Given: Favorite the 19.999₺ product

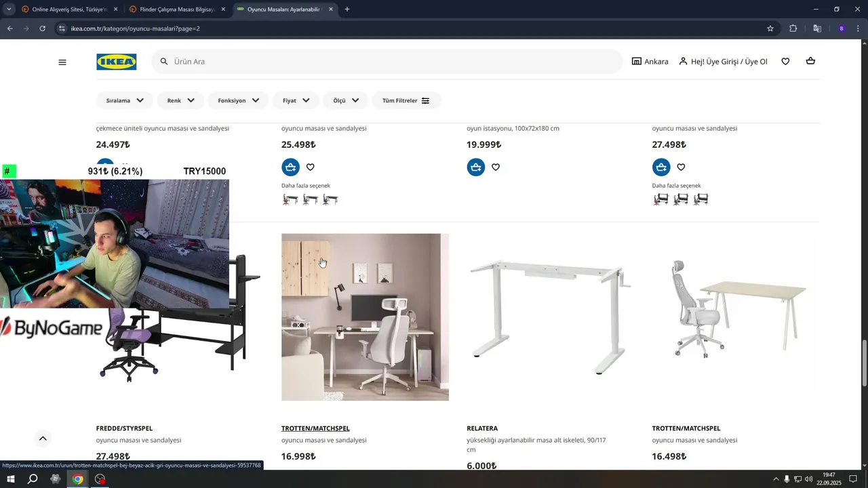Looking at the screenshot, I should pyautogui.click(x=496, y=167).
